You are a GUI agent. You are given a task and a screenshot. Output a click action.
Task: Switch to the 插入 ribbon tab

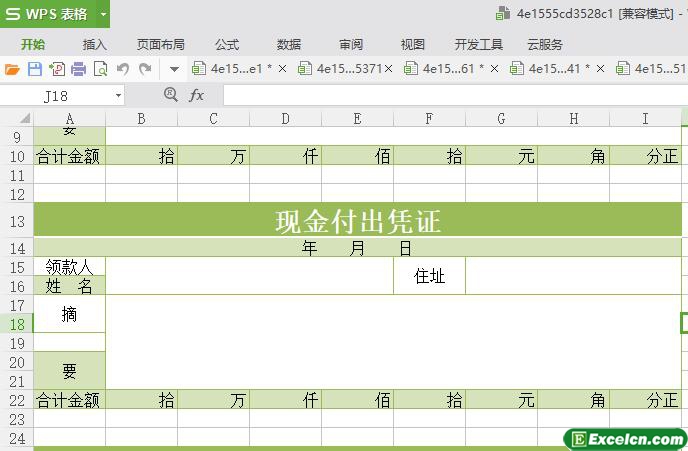95,44
